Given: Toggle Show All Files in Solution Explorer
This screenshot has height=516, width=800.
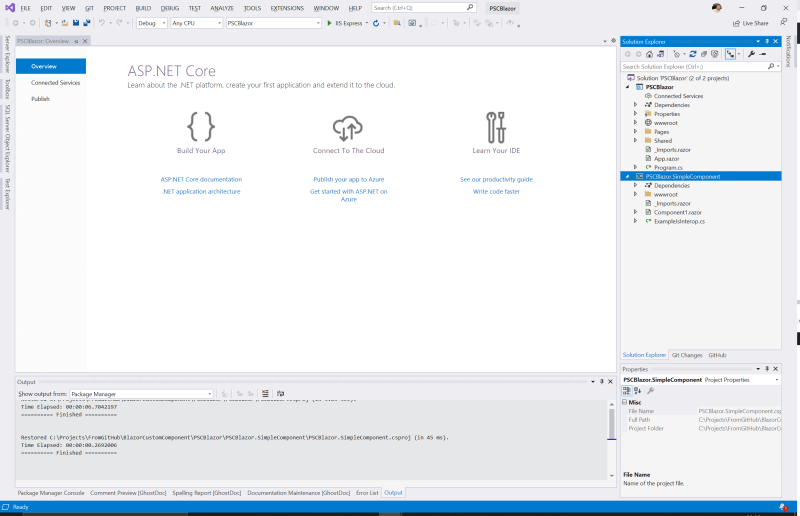Looking at the screenshot, I should pos(715,54).
